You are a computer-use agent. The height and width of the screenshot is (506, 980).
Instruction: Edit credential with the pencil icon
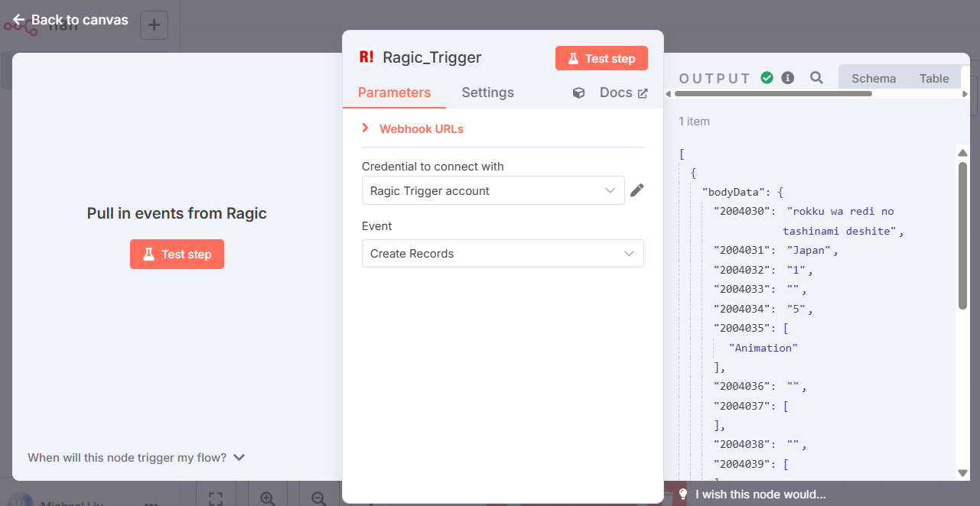[637, 190]
